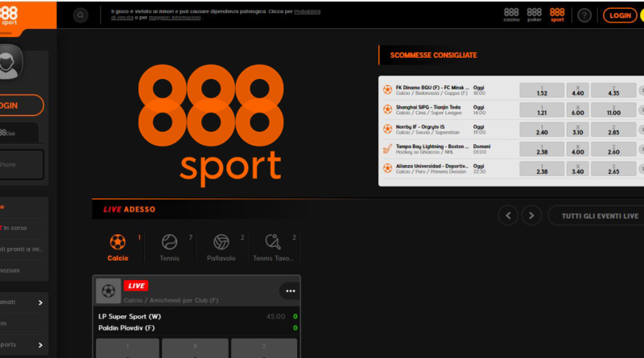Screen dimensions: 644x358
Task: Bet 1.52 on FK Dinamo BGU home win
Action: 542,90
